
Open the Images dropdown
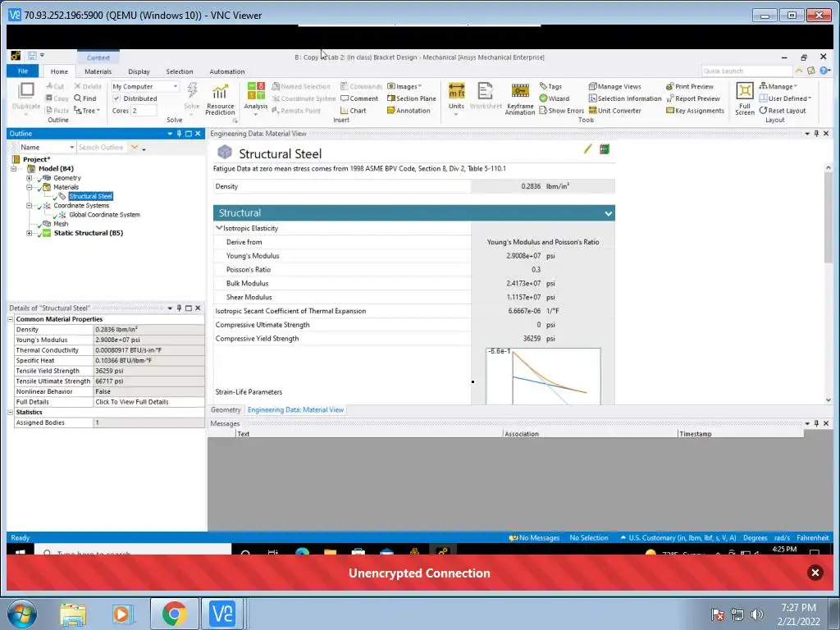[404, 86]
